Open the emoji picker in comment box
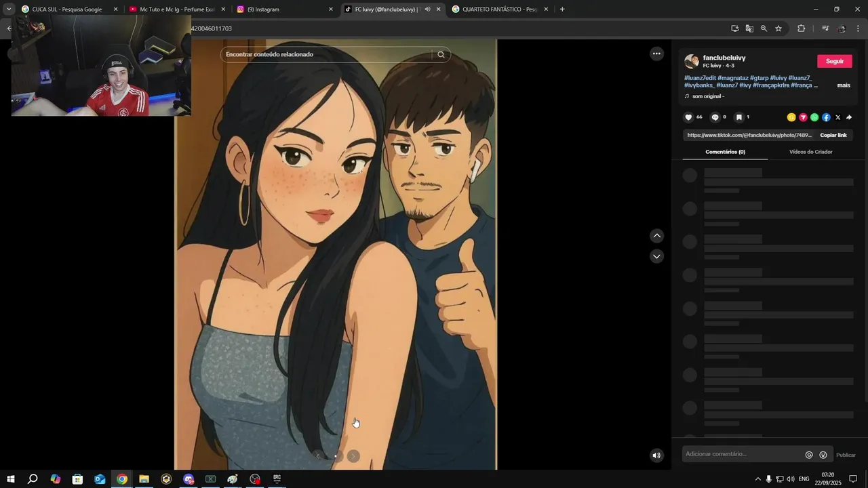 [823, 455]
